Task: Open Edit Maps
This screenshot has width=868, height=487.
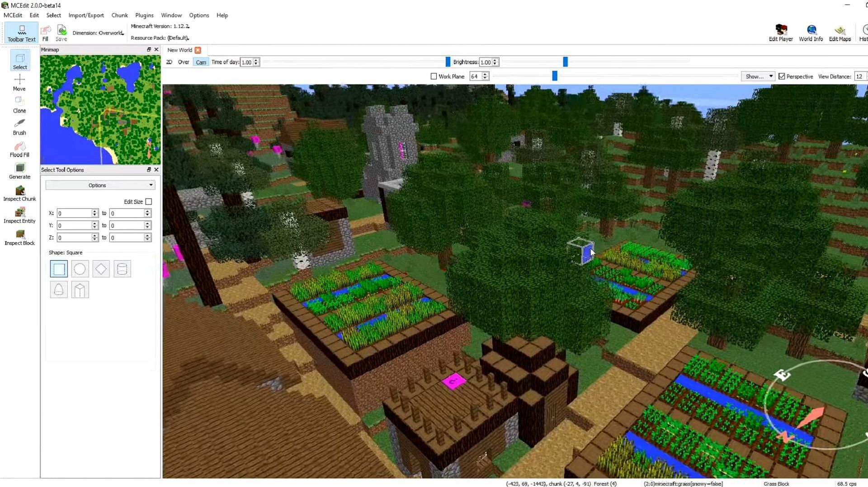Action: (840, 33)
